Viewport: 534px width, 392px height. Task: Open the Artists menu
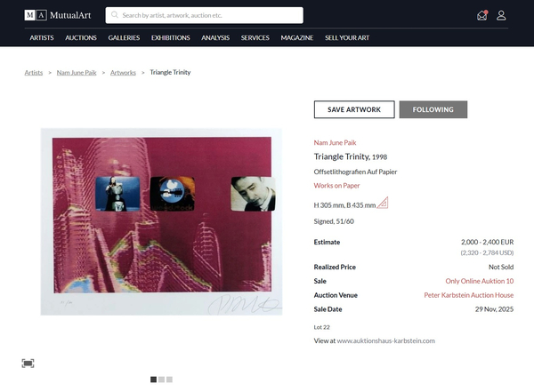click(42, 38)
